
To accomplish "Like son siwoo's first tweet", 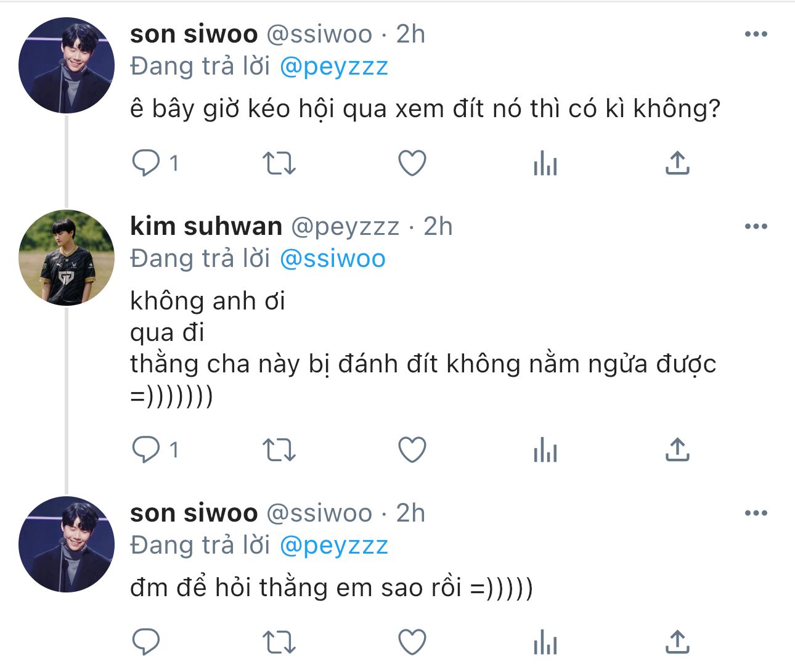I will click(x=412, y=163).
